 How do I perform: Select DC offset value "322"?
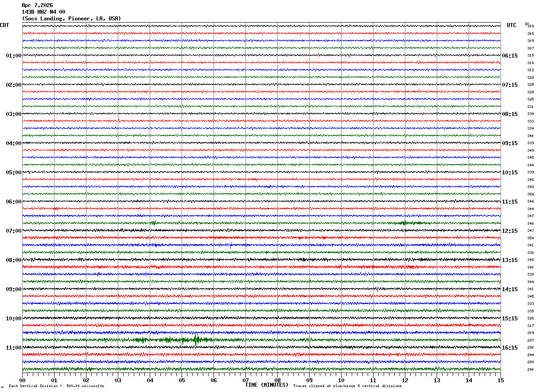530,77
